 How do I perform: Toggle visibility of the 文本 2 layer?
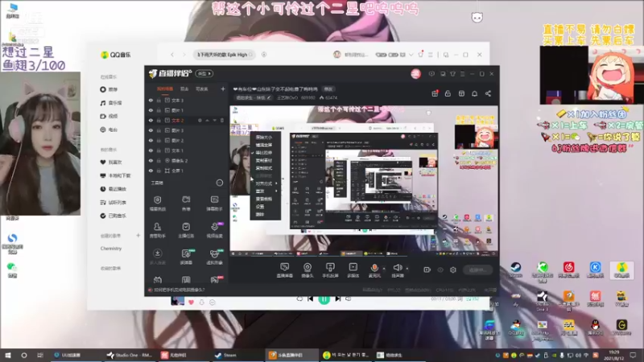151,120
